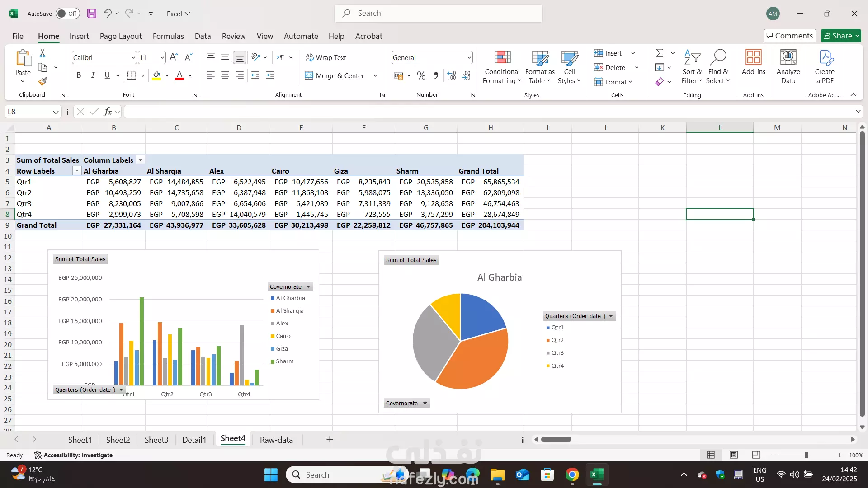Viewport: 868px width, 488px height.
Task: Click the red Font Color swatch
Action: click(x=179, y=75)
